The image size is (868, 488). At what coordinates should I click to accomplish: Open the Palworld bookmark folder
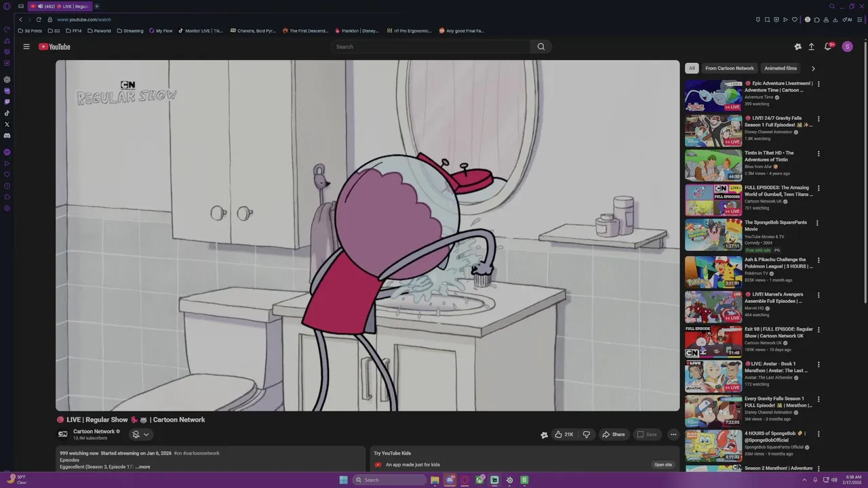coord(99,30)
